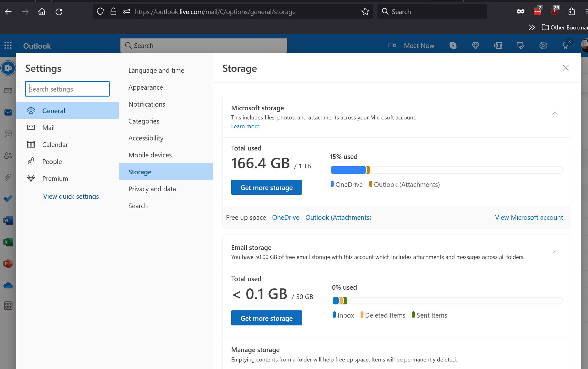Open PowerPoint from the left sidebar

tap(8, 264)
